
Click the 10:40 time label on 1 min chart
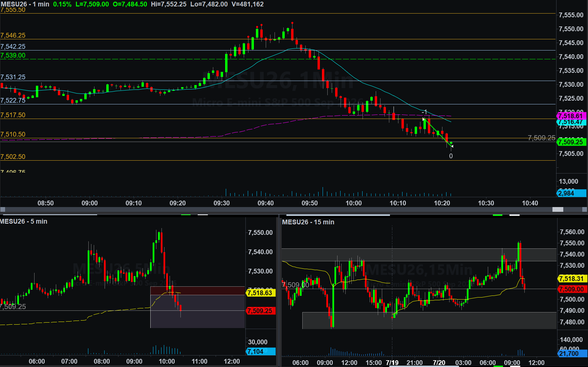pos(530,203)
